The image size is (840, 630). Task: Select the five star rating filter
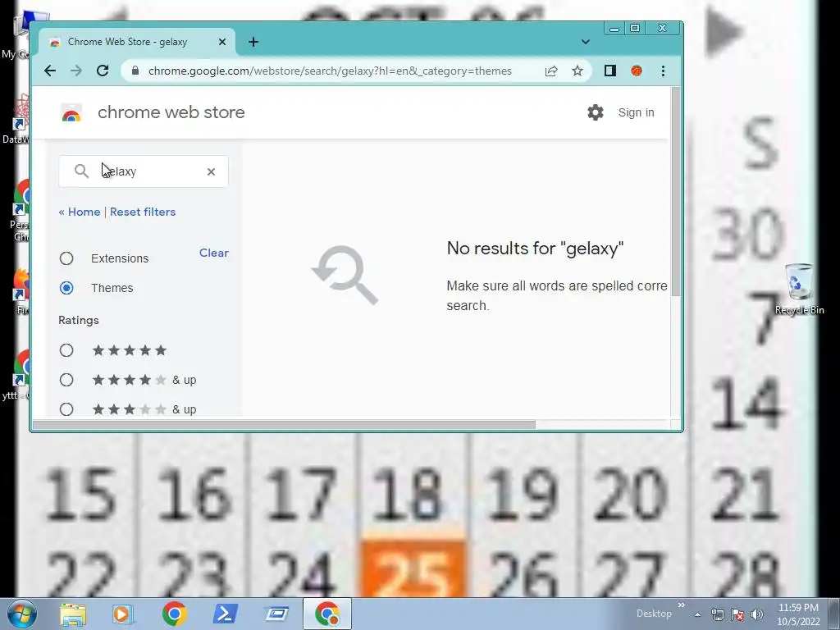click(66, 350)
